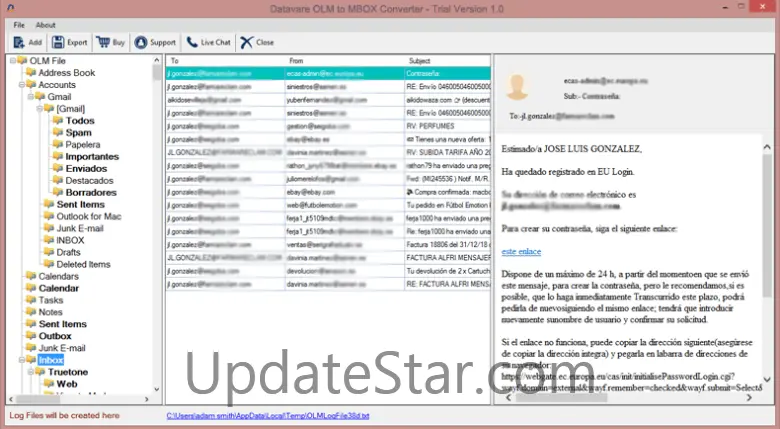Collapse the OLM File root node
The image size is (780, 429).
[x=12, y=61]
